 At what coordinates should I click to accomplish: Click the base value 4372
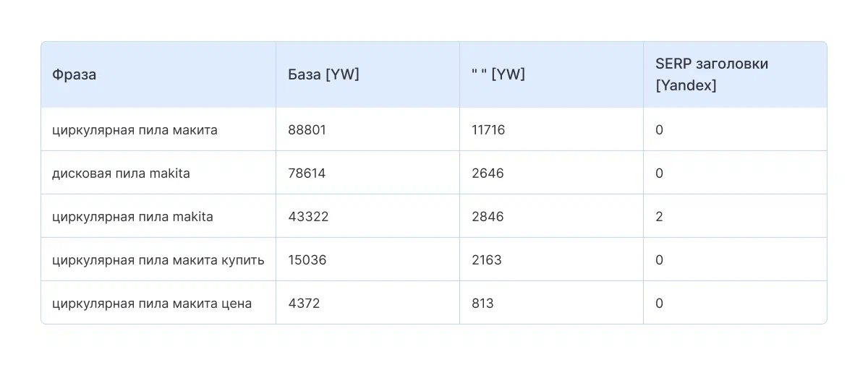[x=304, y=304]
